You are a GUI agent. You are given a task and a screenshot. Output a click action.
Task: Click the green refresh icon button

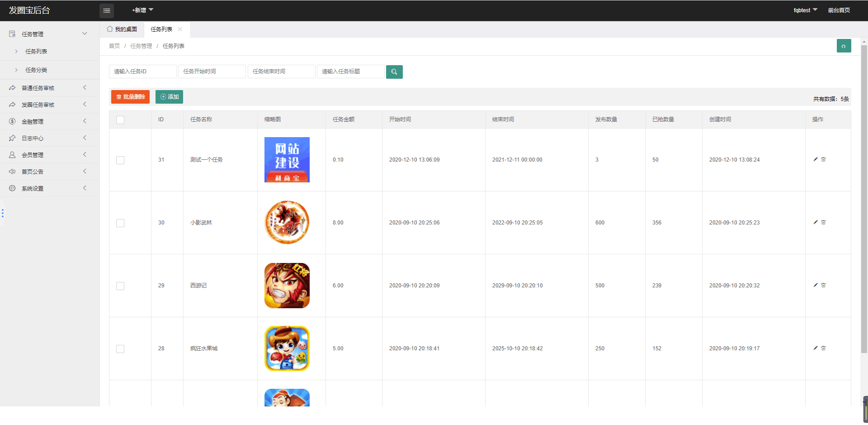coord(844,46)
